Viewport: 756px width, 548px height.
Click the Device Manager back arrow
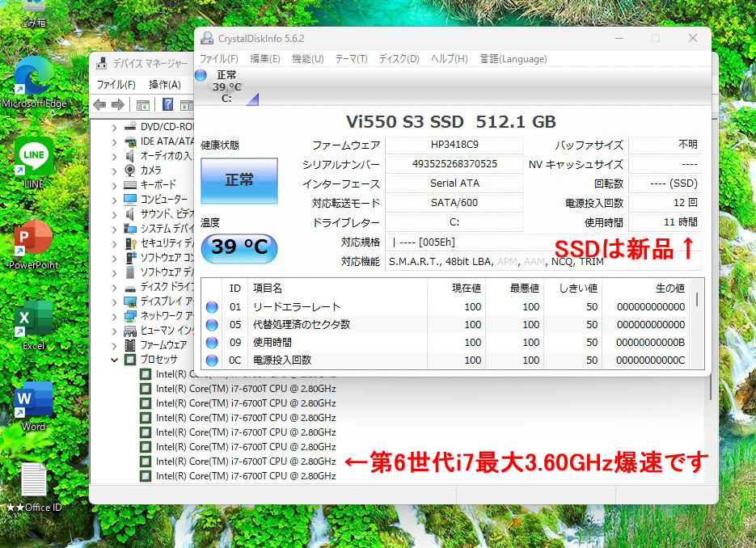99,104
